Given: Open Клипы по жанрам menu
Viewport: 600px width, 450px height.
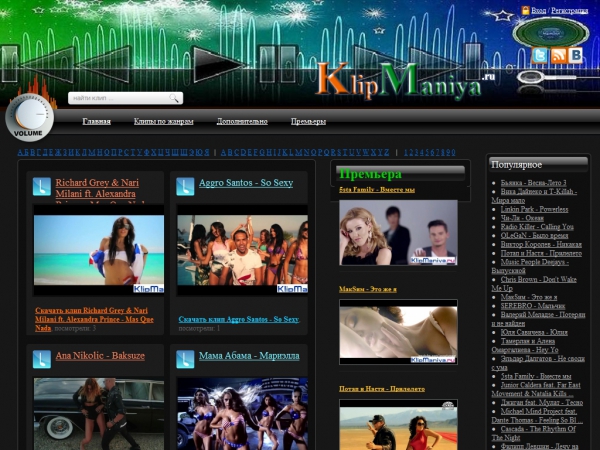Looking at the screenshot, I should [163, 121].
